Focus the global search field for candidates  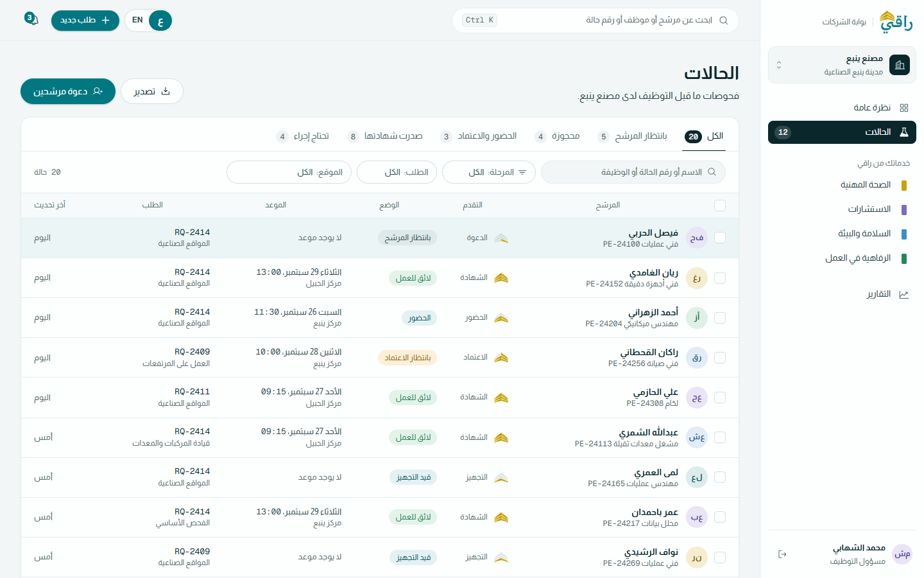pos(595,21)
